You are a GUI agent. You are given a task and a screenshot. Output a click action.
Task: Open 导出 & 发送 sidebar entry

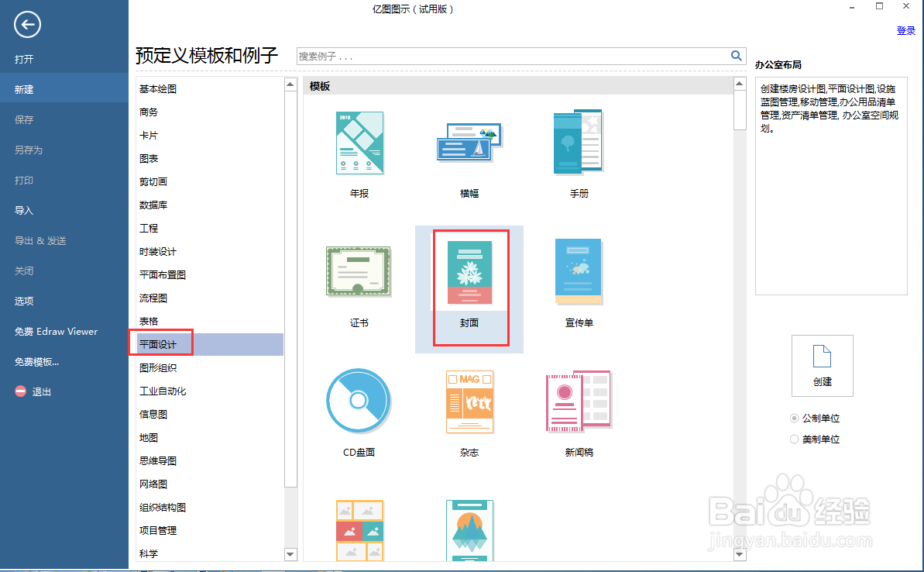click(x=40, y=240)
